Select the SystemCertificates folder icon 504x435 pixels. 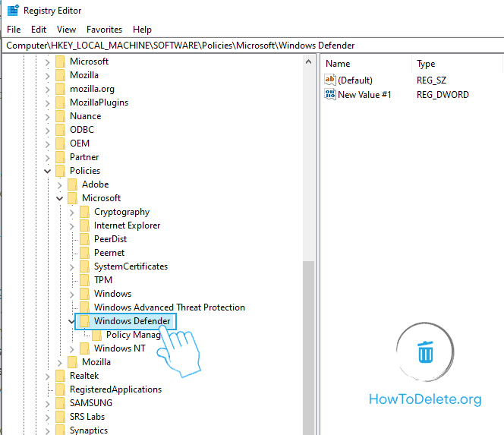(85, 266)
